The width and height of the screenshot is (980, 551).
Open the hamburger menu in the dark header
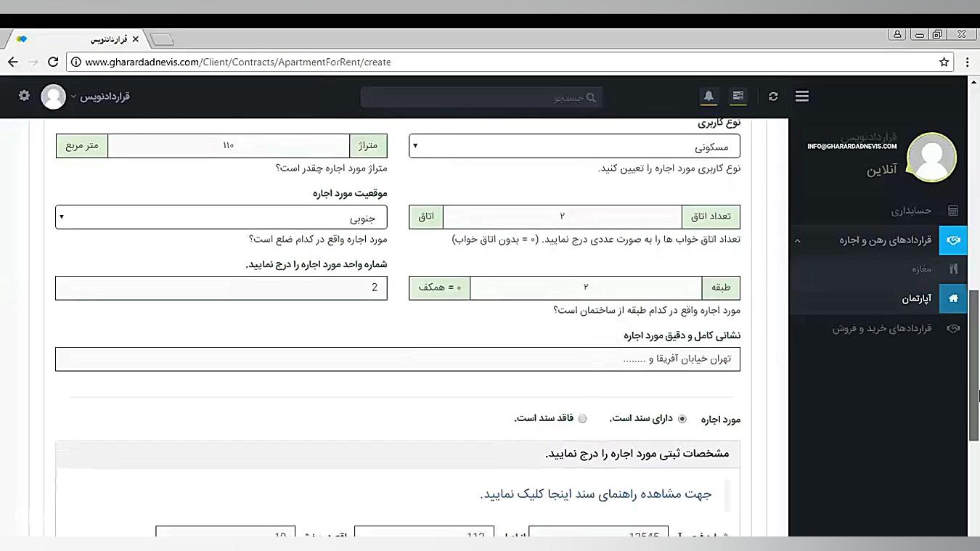point(801,96)
